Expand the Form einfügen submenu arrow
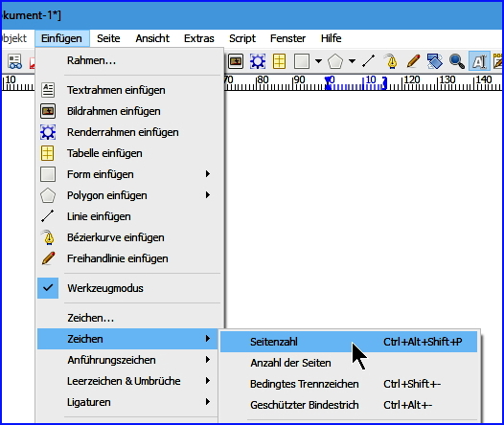This screenshot has width=504, height=425. pyautogui.click(x=208, y=174)
